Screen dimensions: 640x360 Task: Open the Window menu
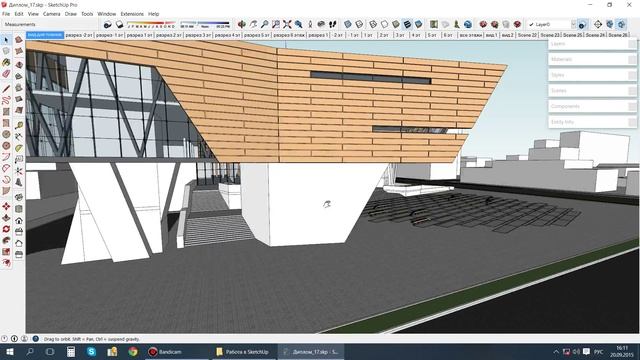pyautogui.click(x=107, y=14)
